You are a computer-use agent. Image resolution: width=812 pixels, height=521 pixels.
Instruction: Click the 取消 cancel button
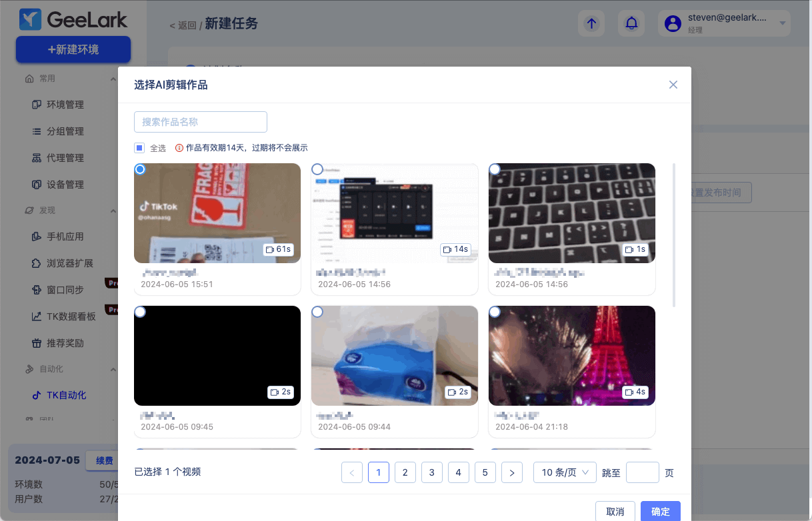click(x=615, y=512)
